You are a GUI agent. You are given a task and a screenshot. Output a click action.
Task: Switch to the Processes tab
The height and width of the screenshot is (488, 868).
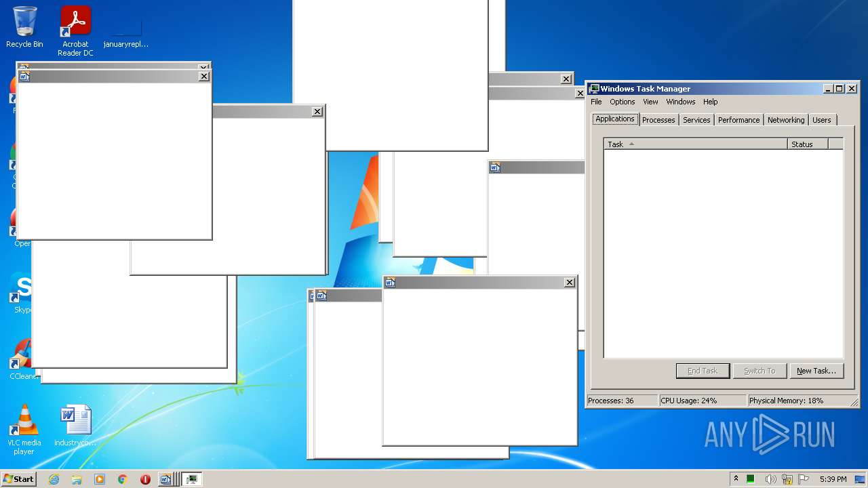(658, 120)
